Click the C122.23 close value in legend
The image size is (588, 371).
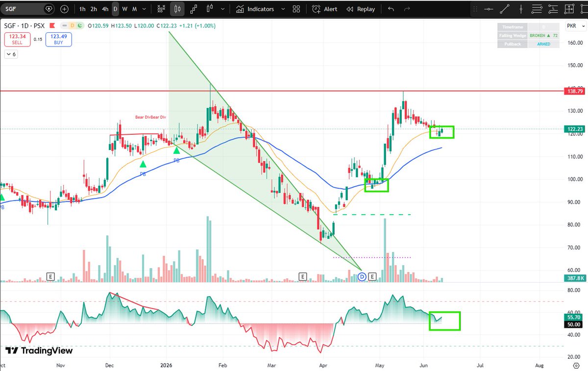167,25
